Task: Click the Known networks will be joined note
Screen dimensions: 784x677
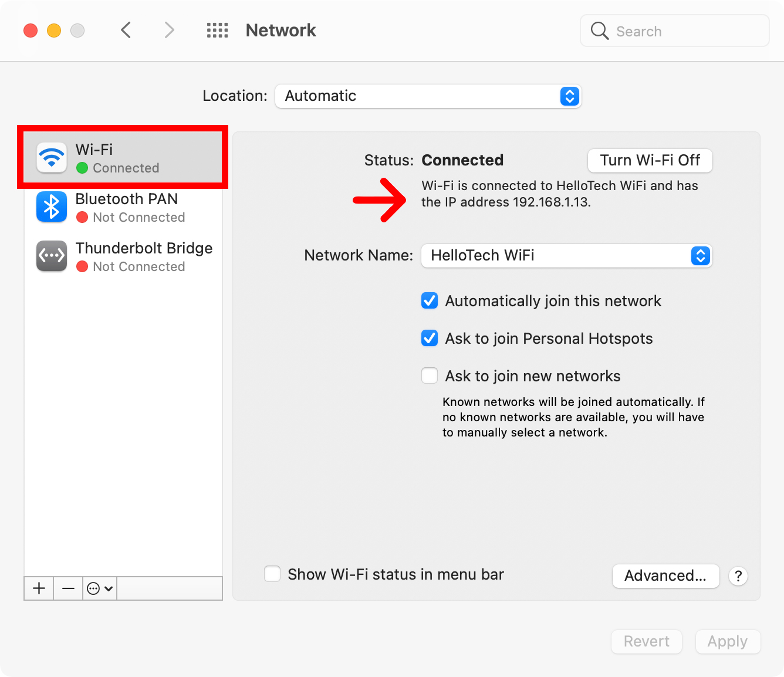Action: (x=573, y=417)
